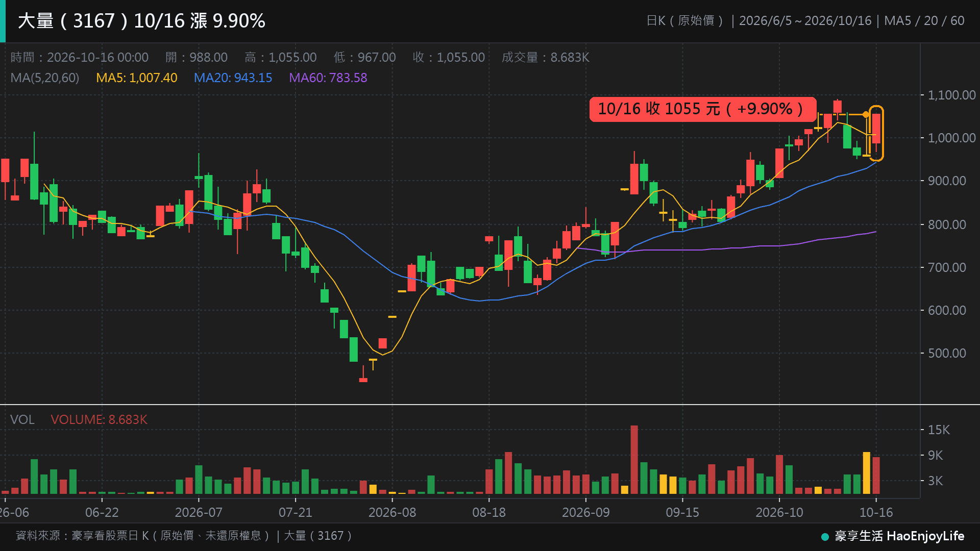Click the 08-18 date axis label
Viewport: 980px width, 551px height.
(x=489, y=512)
